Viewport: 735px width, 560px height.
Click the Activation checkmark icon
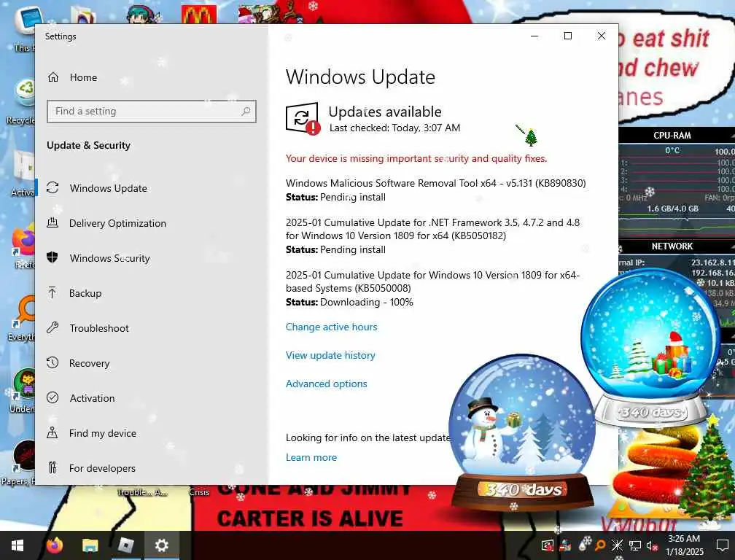coord(52,398)
